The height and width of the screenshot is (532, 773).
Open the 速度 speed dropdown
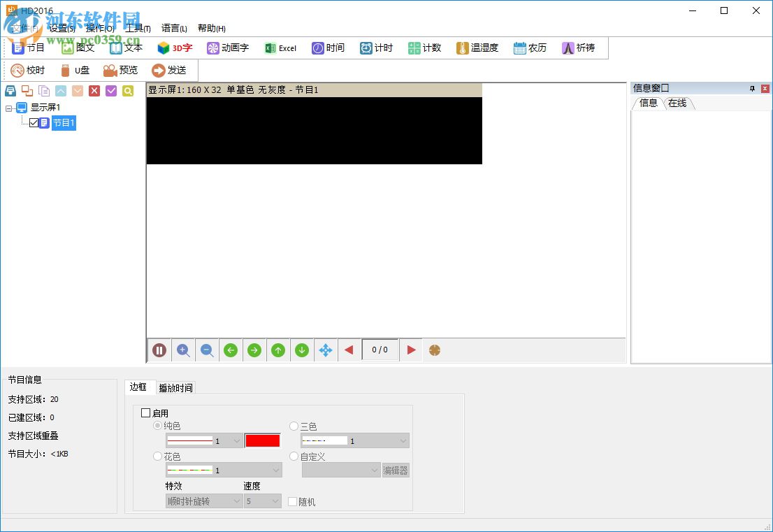262,501
